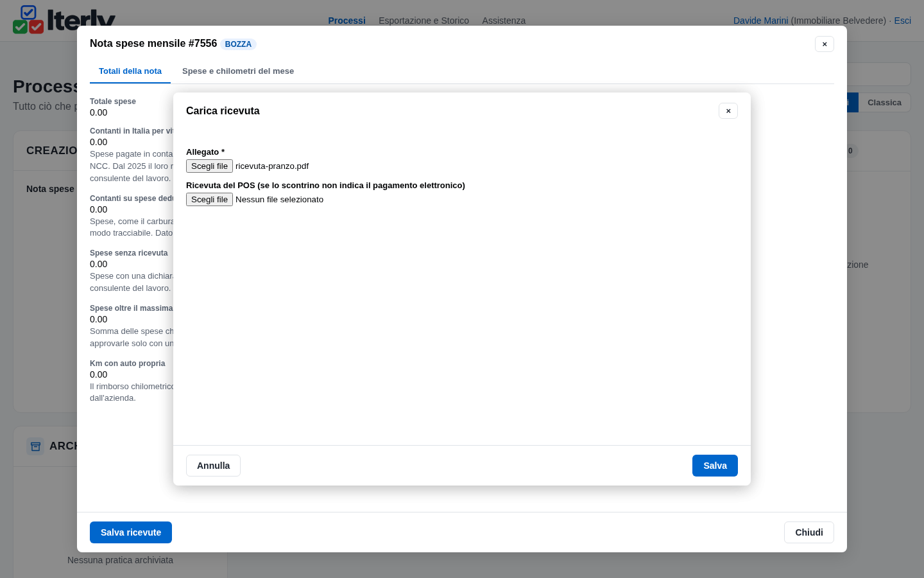Screen dimensions: 924x578
Task: Switch to Totali della nota tab
Action: click(x=130, y=71)
